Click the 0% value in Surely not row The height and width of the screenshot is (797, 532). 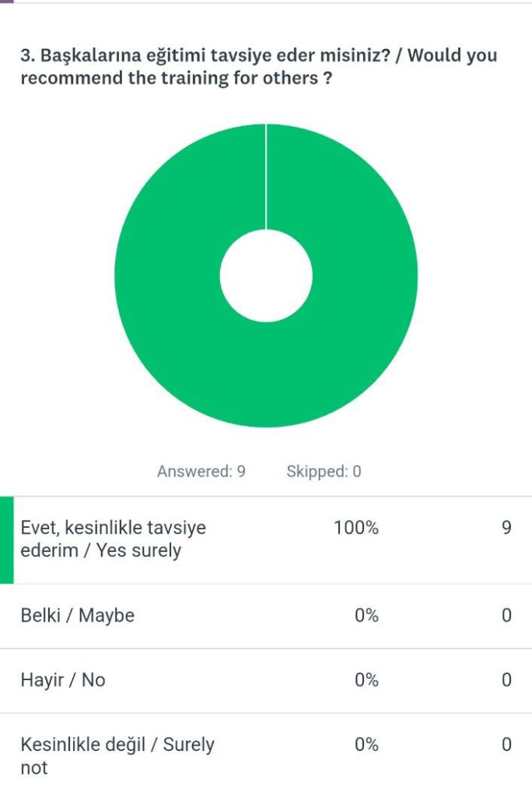(366, 745)
